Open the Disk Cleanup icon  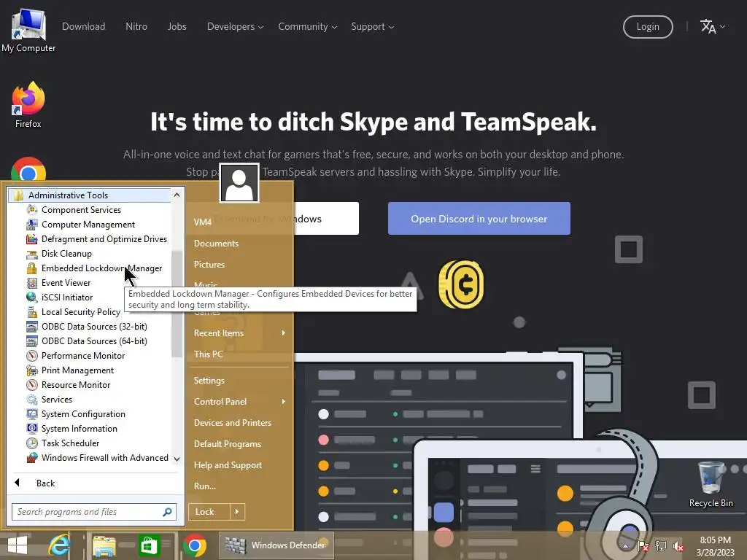pos(32,254)
